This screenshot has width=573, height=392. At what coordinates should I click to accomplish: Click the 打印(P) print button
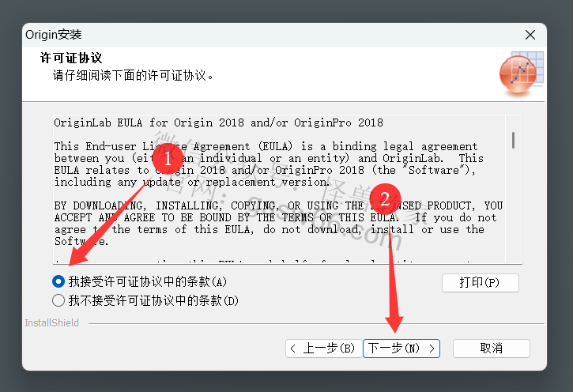pyautogui.click(x=481, y=283)
